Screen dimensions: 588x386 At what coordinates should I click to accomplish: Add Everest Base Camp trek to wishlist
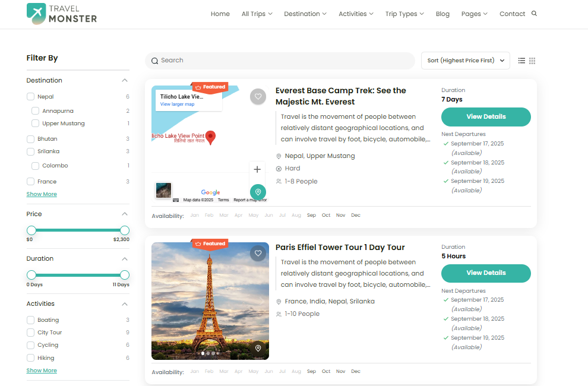(x=258, y=96)
